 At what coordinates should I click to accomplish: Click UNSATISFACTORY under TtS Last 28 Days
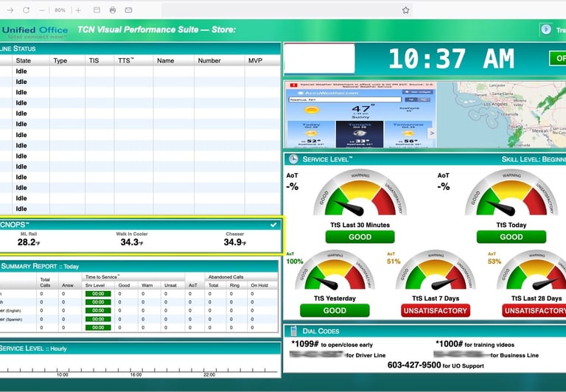pyautogui.click(x=534, y=310)
